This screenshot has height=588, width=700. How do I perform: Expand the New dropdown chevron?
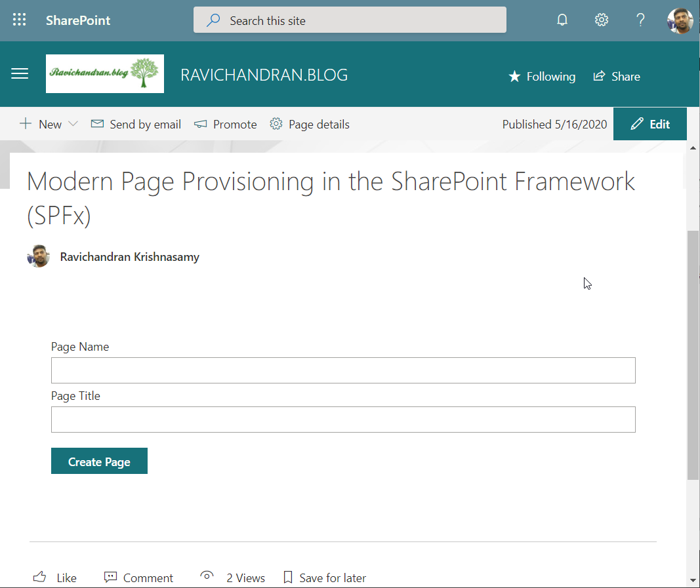click(x=73, y=125)
